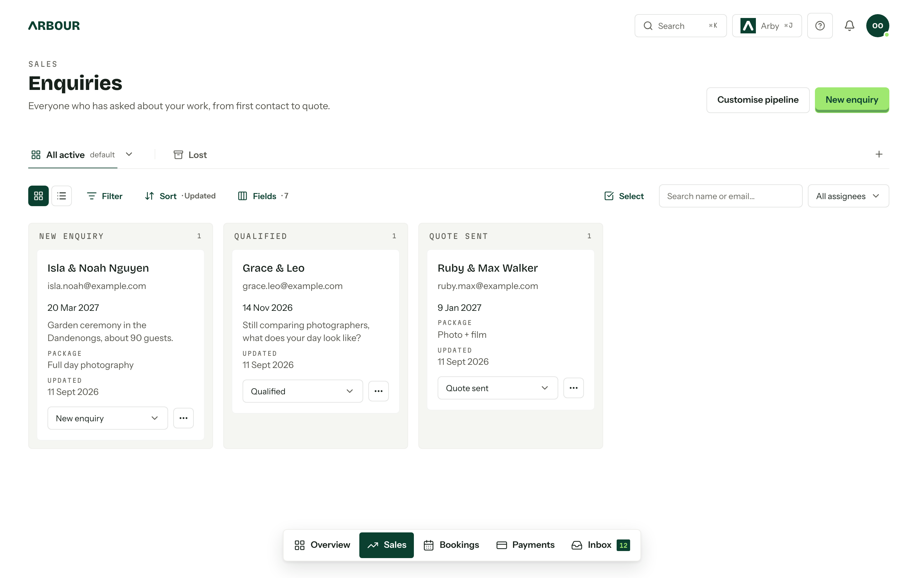Open the global Search box
This screenshot has height=578, width=924.
point(680,26)
